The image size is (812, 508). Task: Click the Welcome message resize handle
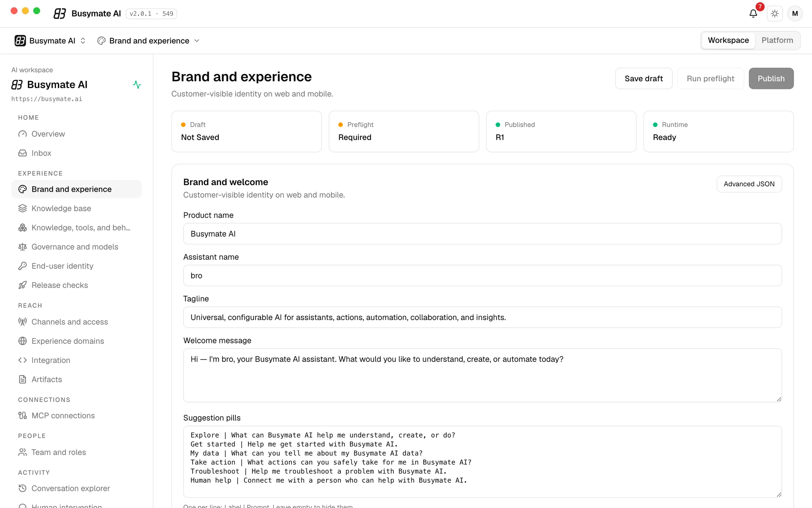click(x=779, y=399)
